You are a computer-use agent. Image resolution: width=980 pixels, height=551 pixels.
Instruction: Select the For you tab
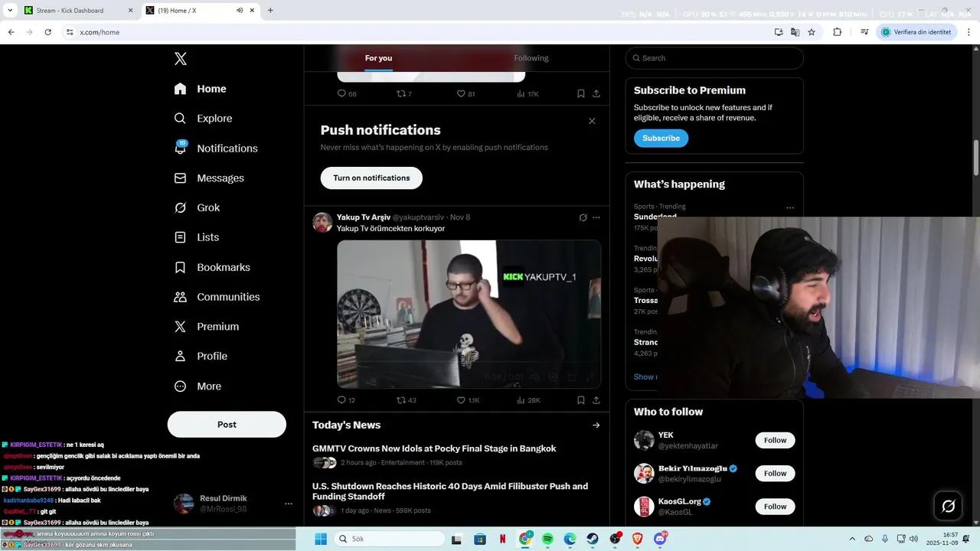(x=378, y=58)
